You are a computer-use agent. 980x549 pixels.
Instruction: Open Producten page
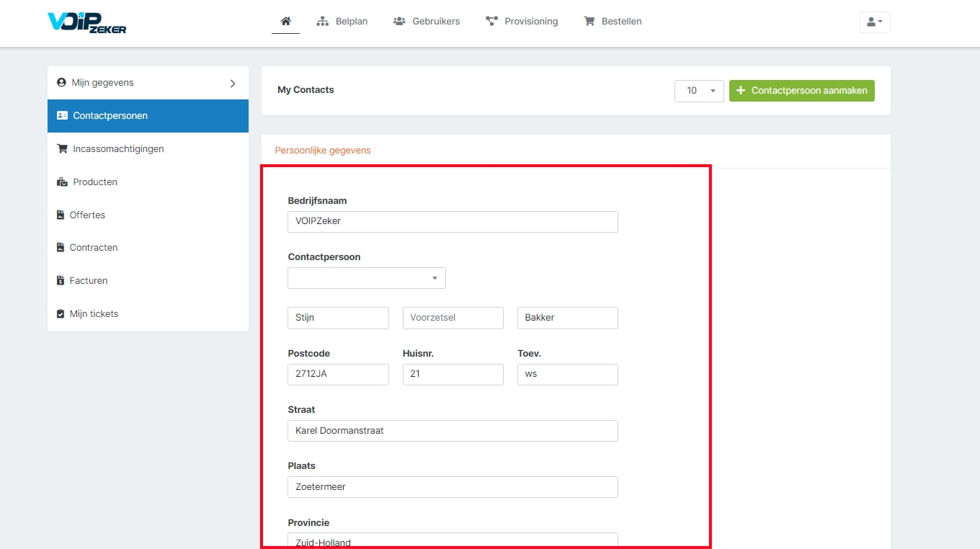pyautogui.click(x=148, y=182)
